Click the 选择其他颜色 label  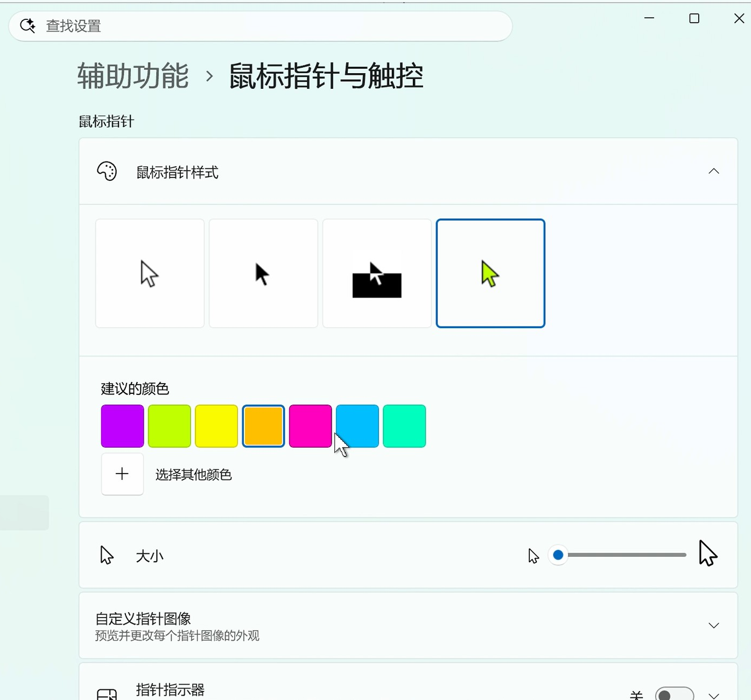click(x=194, y=475)
